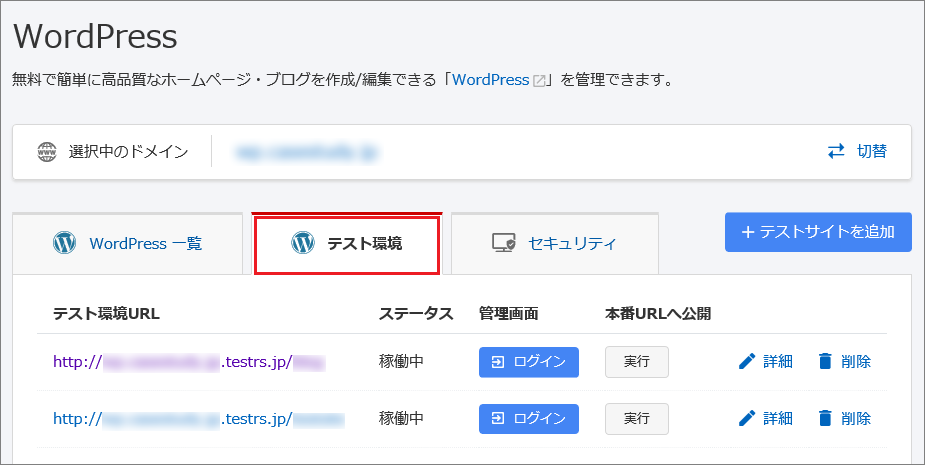Click WordPress logo icon in 一覧 tab
The width and height of the screenshot is (925, 465).
pos(64,243)
